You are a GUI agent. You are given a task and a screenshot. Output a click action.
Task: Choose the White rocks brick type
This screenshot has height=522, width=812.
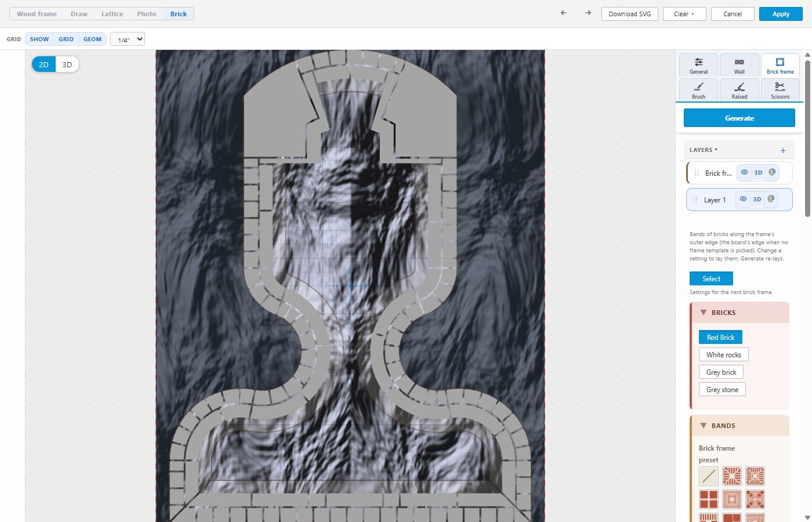pos(724,354)
